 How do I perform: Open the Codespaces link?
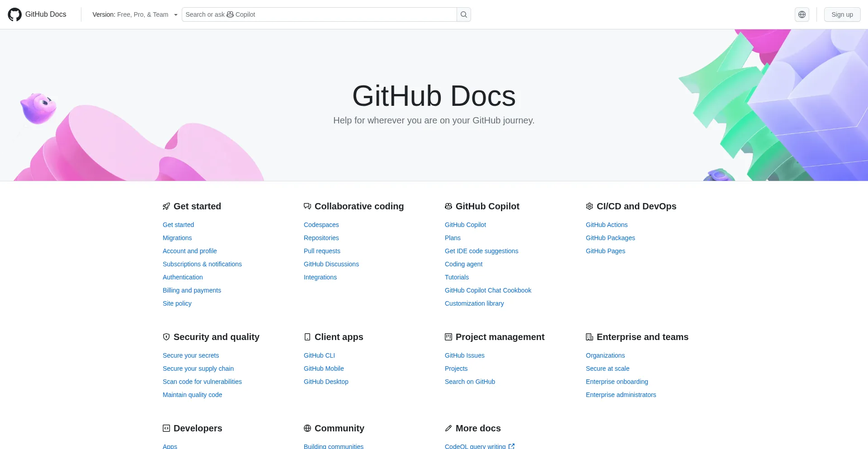tap(321, 225)
